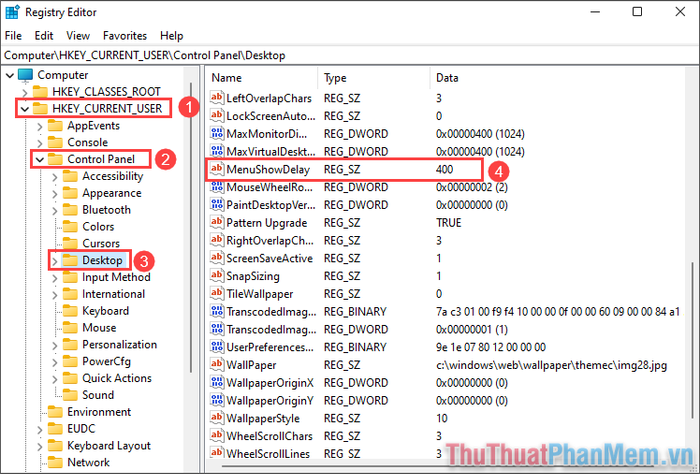This screenshot has width=700, height=474.
Task: Click the Pattern Upgrade string value icon
Action: click(x=217, y=222)
